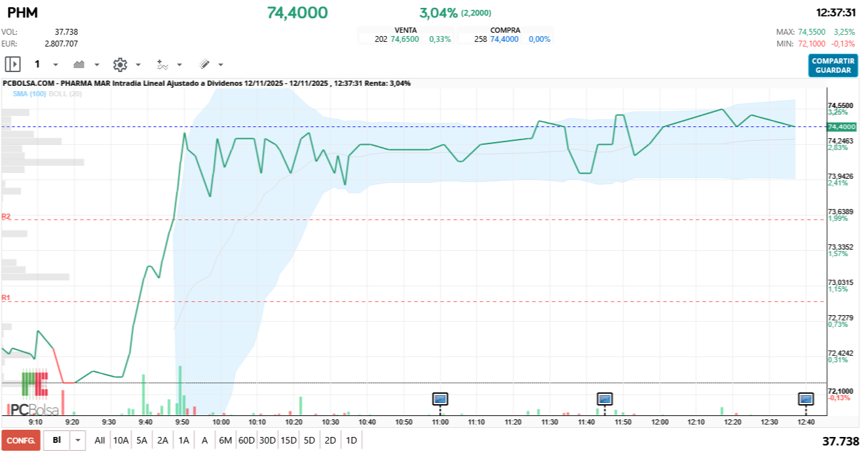Click the COMPARTIR GUARDAR button
The width and height of the screenshot is (868, 454).
833,66
